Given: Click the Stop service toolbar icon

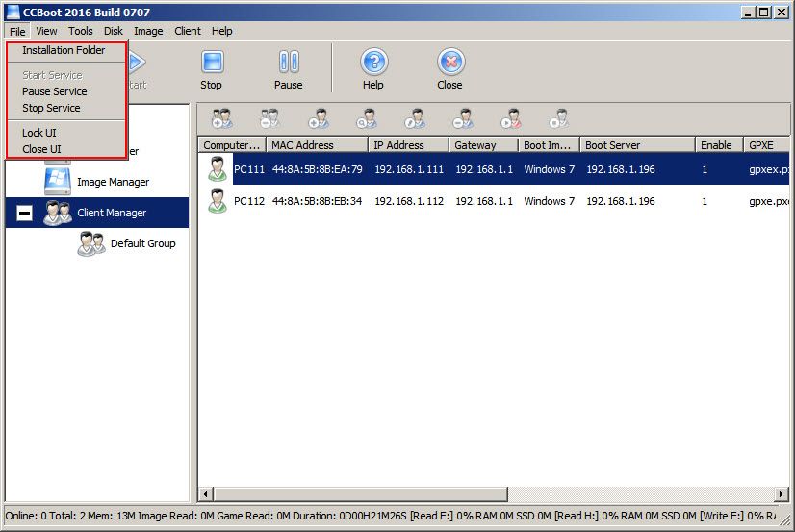Looking at the screenshot, I should click(x=212, y=62).
